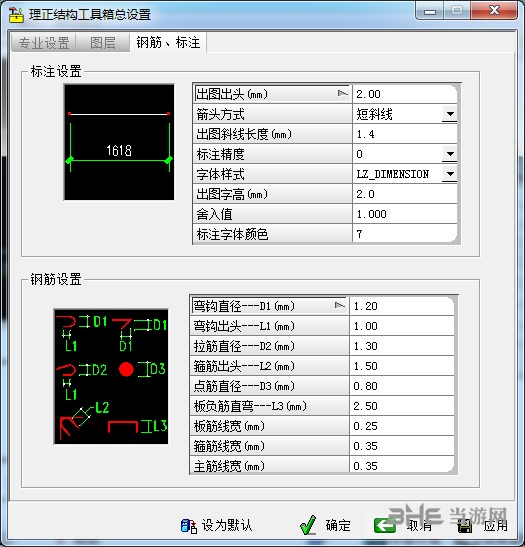The width and height of the screenshot is (525, 547).
Task: Select the 标注精度 row label
Action: (272, 154)
